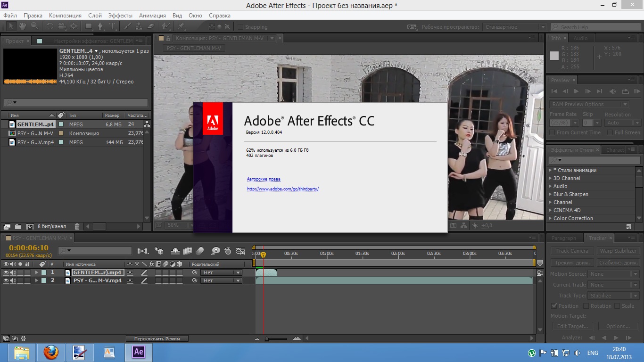Select the Rectangle shape tool
This screenshot has height=362, width=644.
pos(89,26)
